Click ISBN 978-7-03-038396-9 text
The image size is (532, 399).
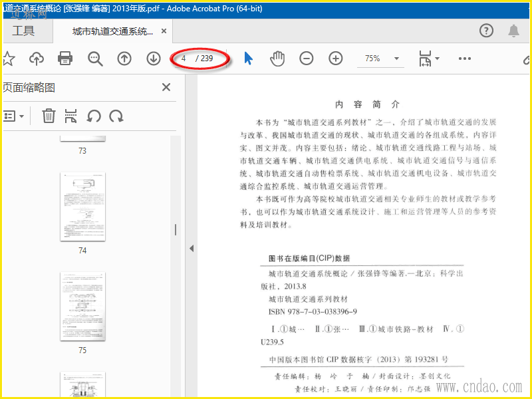pos(313,311)
